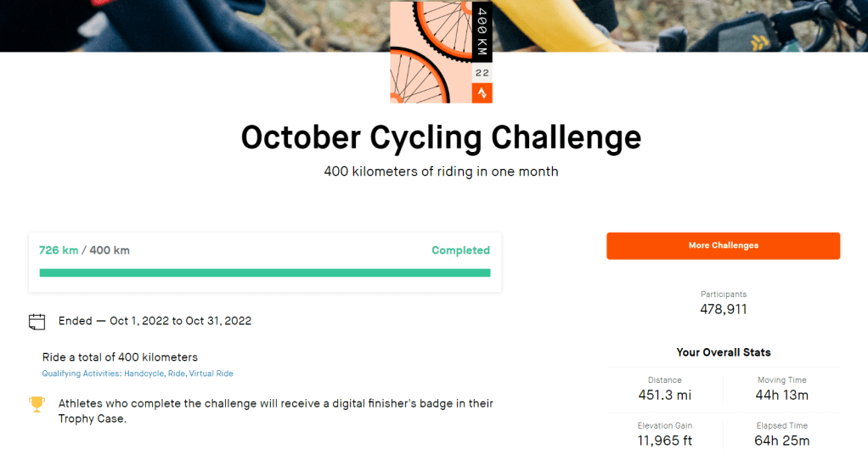This screenshot has width=868, height=455.
Task: Click the Elevation Gain stat 11,965 ft
Action: (664, 441)
